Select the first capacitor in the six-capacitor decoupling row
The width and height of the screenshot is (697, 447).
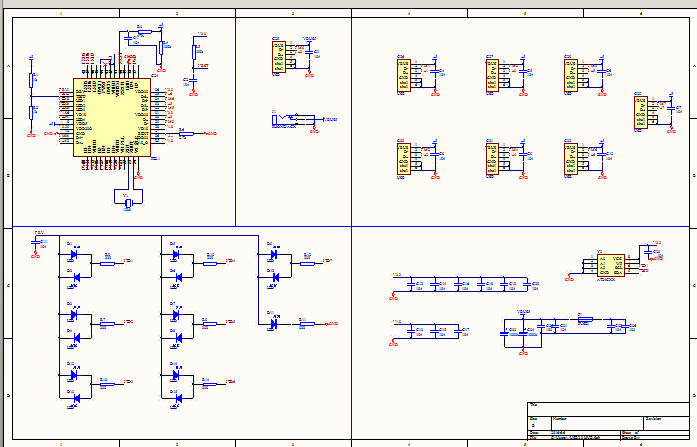(x=411, y=284)
